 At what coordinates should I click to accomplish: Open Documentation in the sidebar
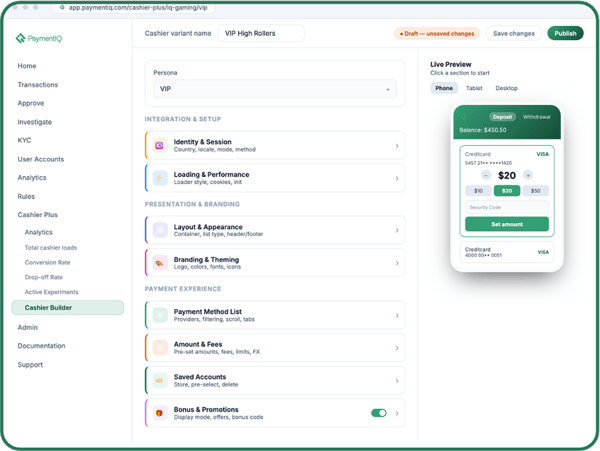click(41, 346)
